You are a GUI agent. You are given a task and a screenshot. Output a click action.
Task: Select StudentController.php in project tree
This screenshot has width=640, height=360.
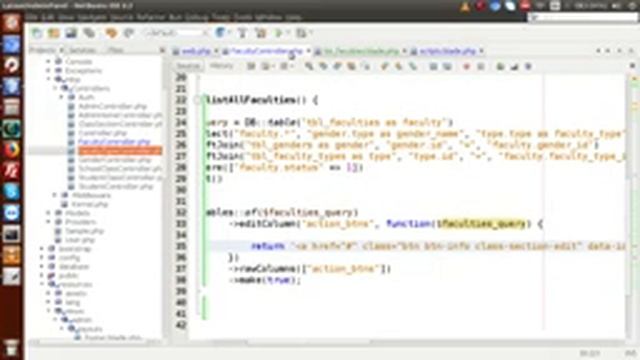tap(116, 186)
